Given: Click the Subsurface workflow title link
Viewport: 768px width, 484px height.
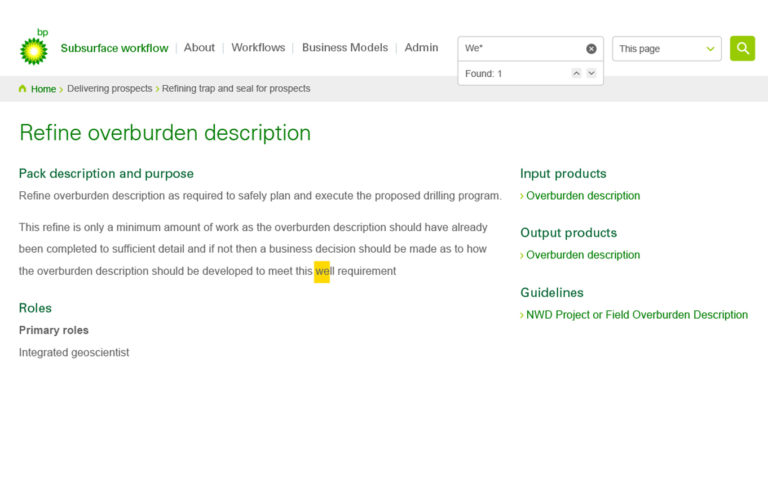Looking at the screenshot, I should coord(114,48).
